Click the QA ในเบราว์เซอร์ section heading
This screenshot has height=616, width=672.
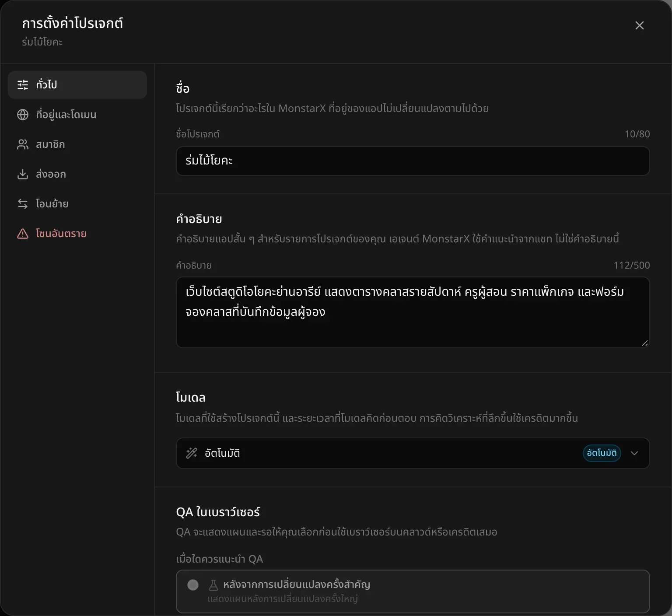pyautogui.click(x=218, y=512)
